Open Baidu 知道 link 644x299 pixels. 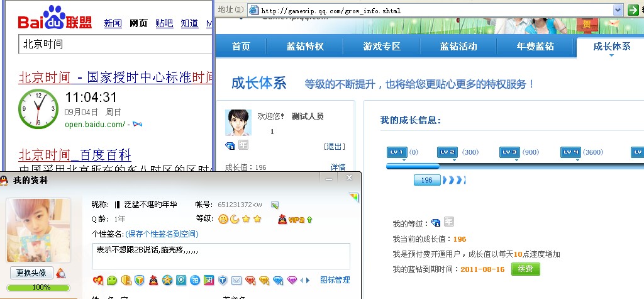click(x=190, y=23)
